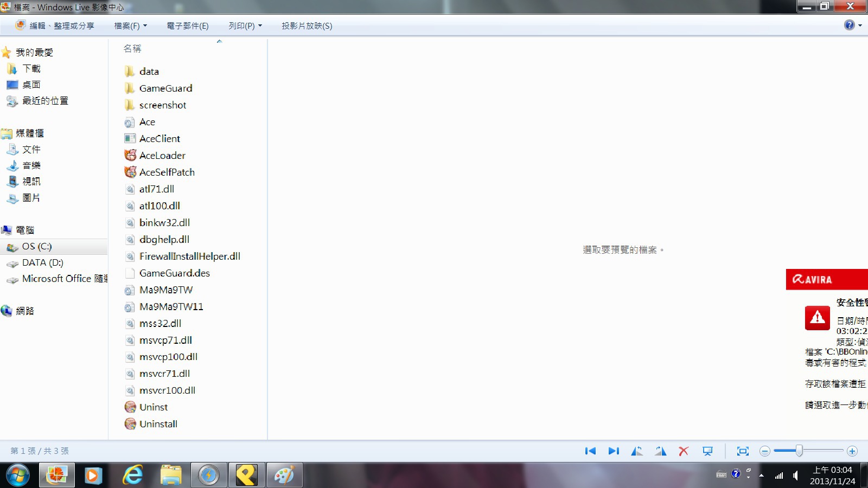Open File Explorer folder on taskbar

[x=170, y=476]
